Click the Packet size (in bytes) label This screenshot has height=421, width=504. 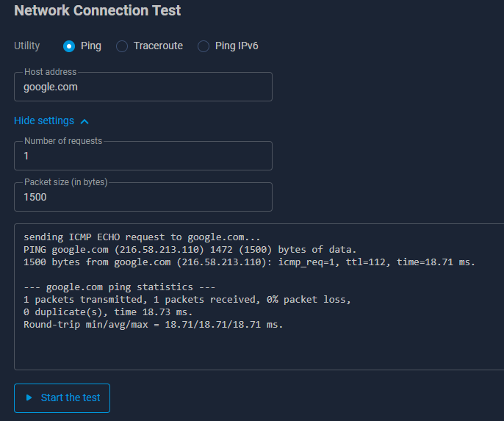coord(66,182)
